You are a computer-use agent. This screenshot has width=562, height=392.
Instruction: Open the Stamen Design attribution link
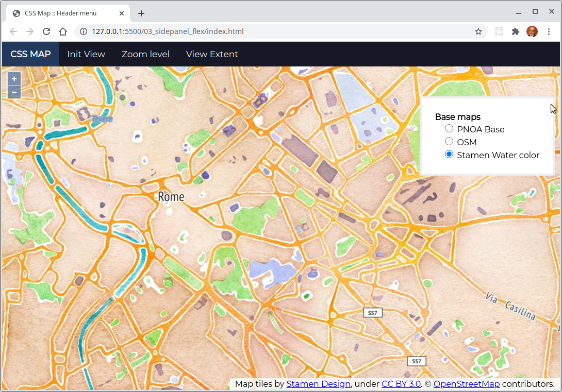click(x=319, y=384)
